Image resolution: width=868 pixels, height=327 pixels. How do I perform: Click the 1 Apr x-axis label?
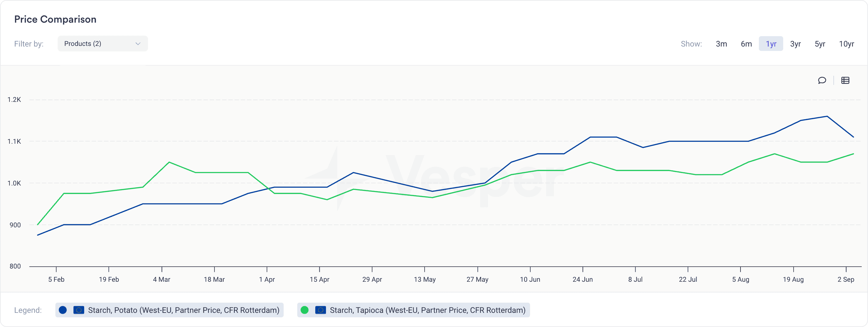[x=267, y=280]
